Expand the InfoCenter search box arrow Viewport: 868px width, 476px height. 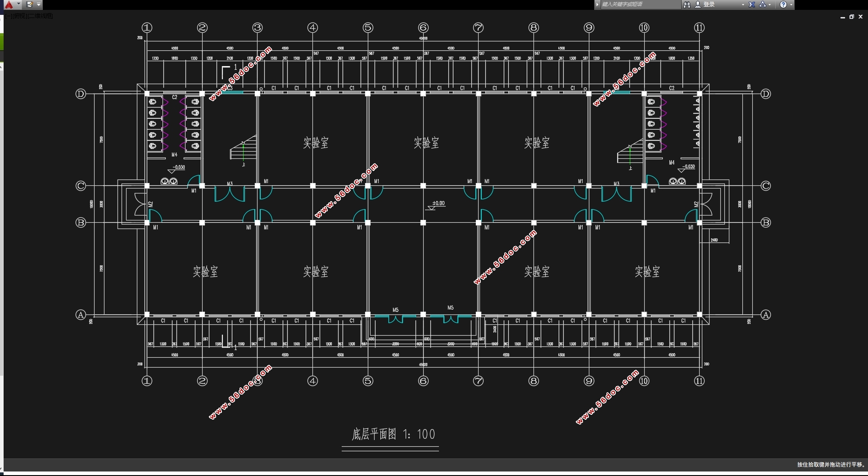coord(597,4)
